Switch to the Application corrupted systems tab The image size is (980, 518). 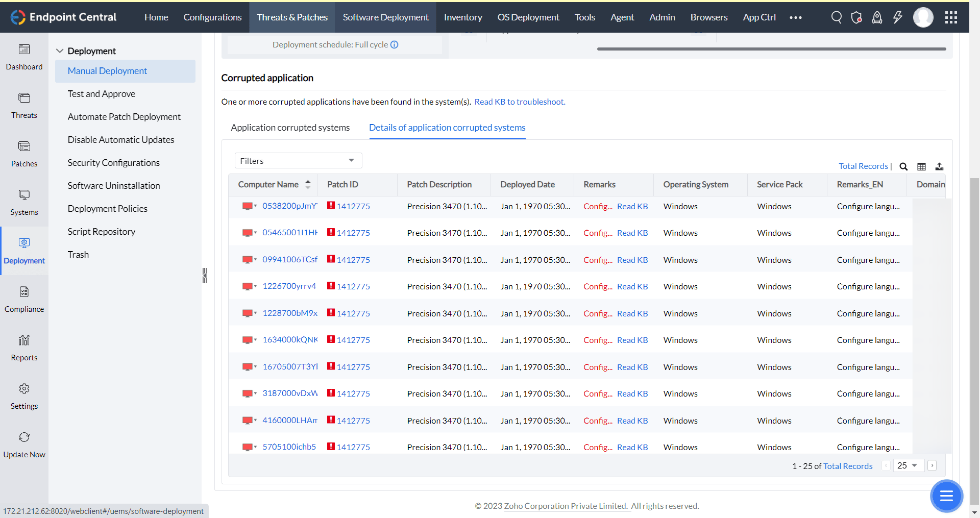pos(290,128)
